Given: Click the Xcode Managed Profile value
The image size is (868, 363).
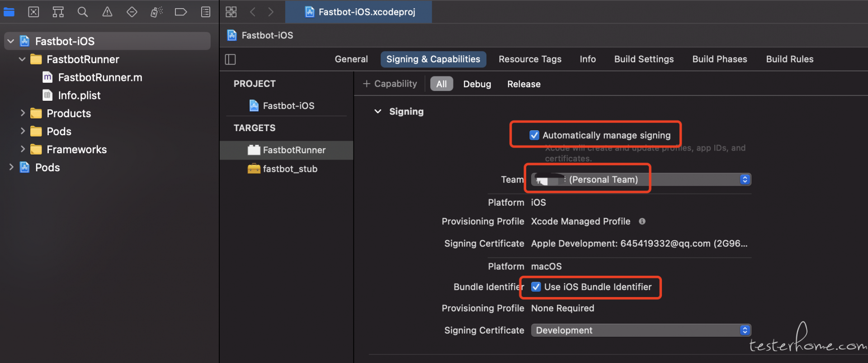Looking at the screenshot, I should pos(580,222).
